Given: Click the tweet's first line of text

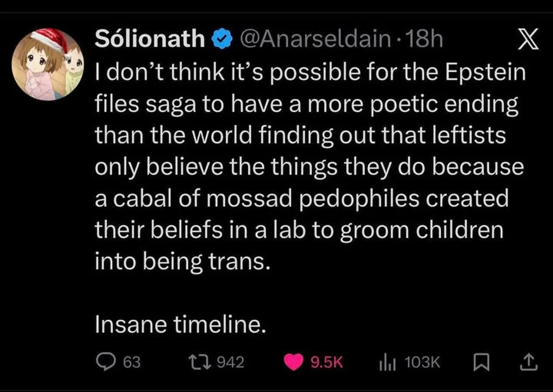Looking at the screenshot, I should (310, 73).
